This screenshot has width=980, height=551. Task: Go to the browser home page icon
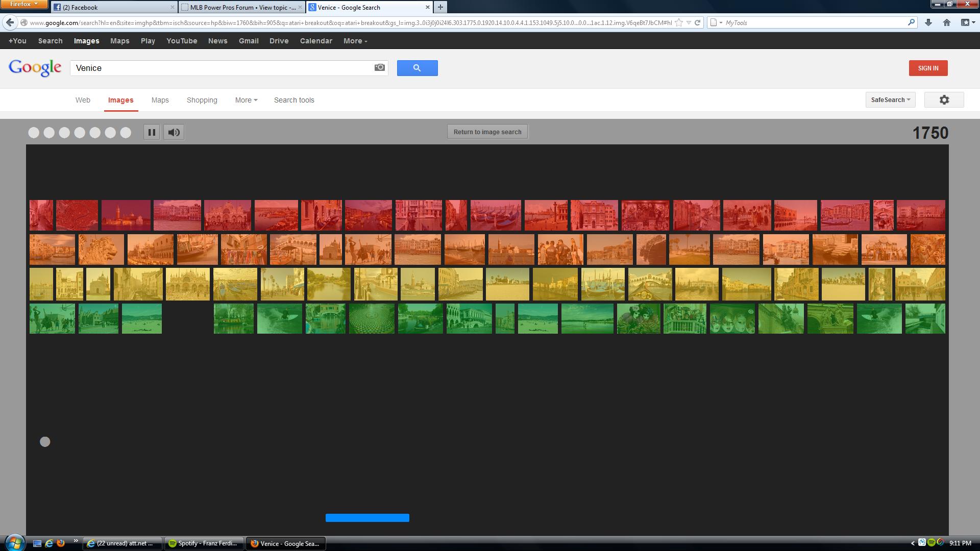[x=947, y=22]
